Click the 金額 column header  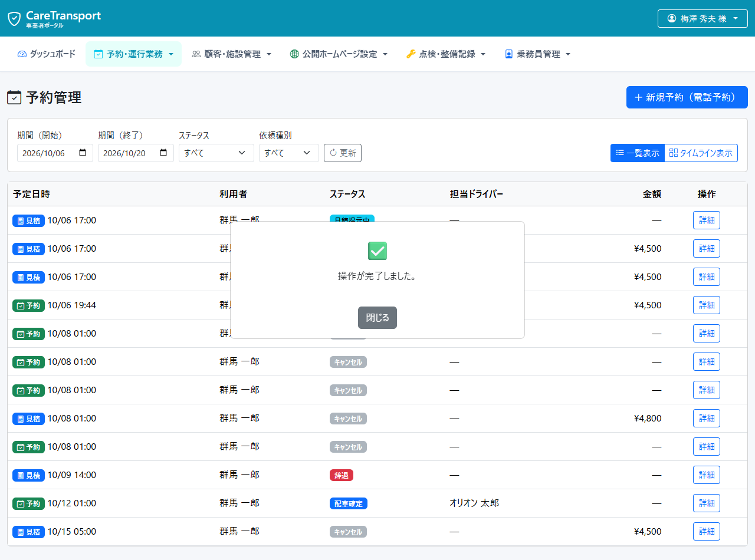652,194
